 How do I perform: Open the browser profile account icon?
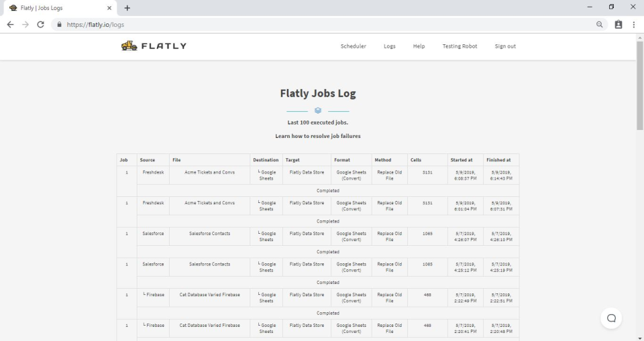tap(618, 25)
